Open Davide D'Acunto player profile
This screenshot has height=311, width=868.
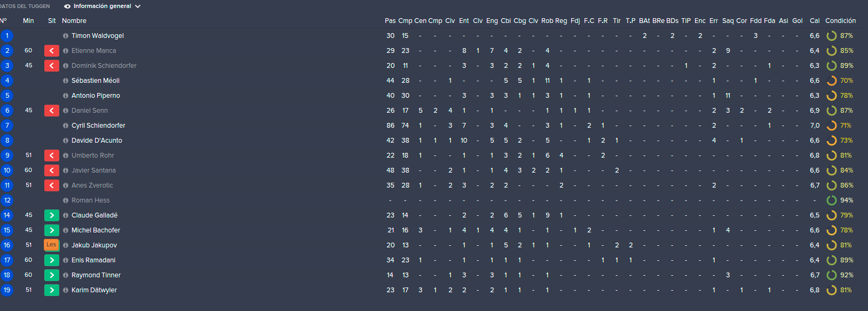(97, 141)
